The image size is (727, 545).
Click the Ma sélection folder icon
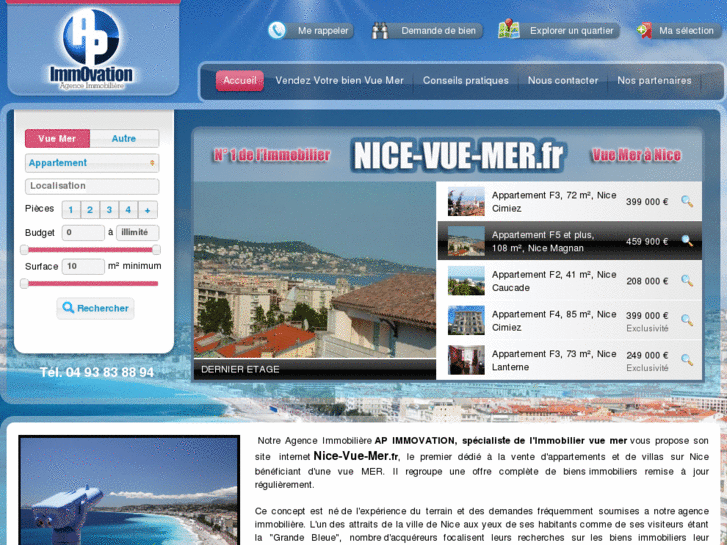(x=644, y=30)
